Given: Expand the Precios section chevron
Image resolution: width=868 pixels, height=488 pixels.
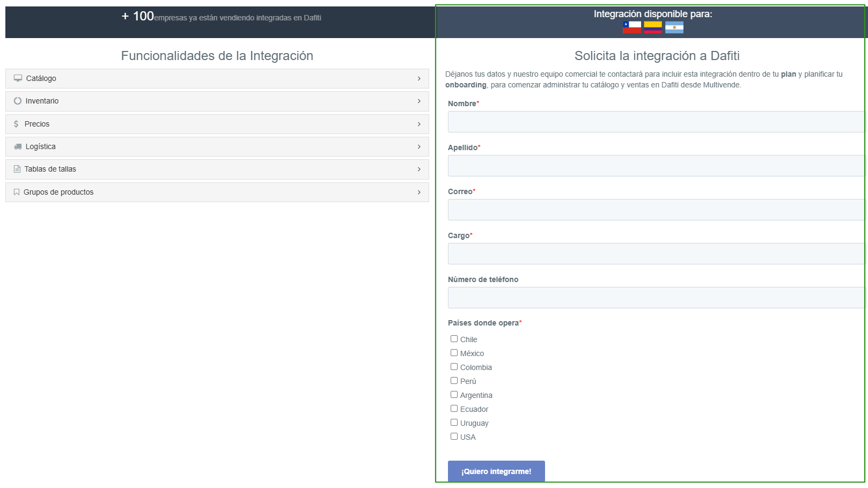Looking at the screenshot, I should pyautogui.click(x=419, y=124).
